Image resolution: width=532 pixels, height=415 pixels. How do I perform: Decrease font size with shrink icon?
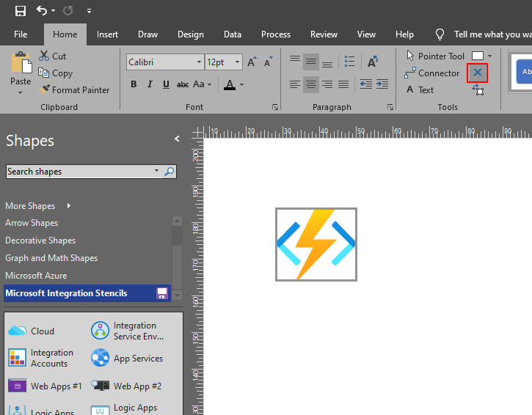coord(269,62)
